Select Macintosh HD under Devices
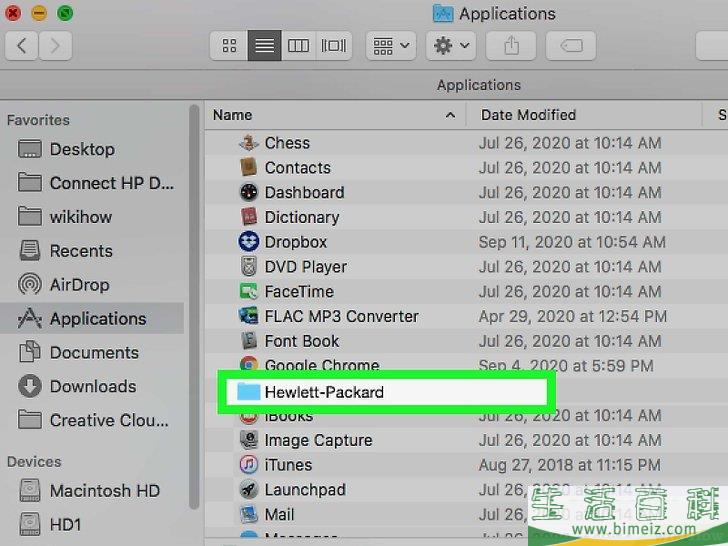 [x=105, y=491]
